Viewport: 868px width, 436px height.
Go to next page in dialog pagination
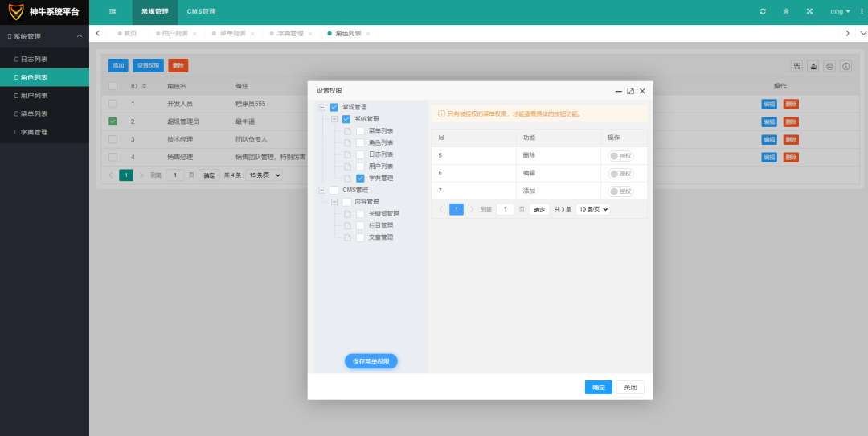473,209
